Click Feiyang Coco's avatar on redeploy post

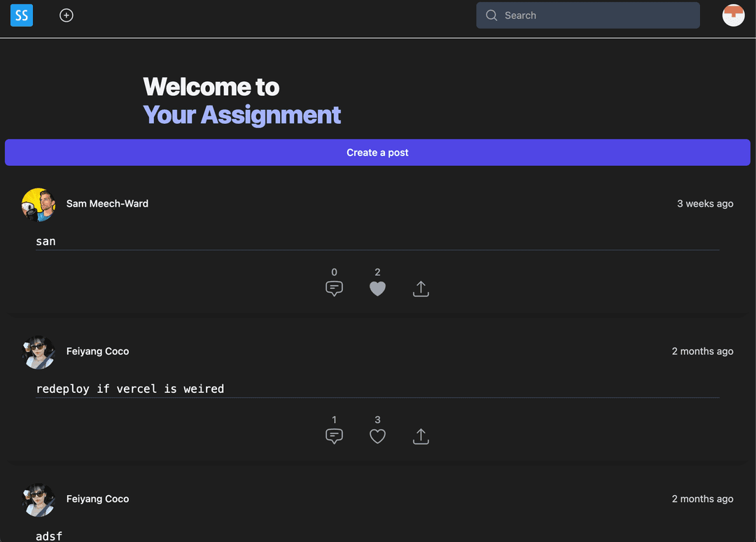(x=38, y=352)
